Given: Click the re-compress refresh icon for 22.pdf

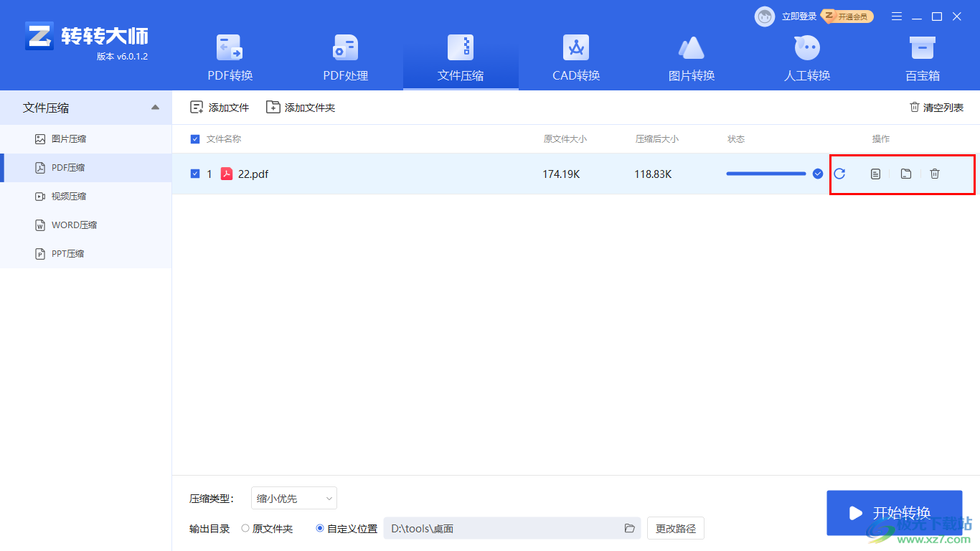Looking at the screenshot, I should pos(839,174).
